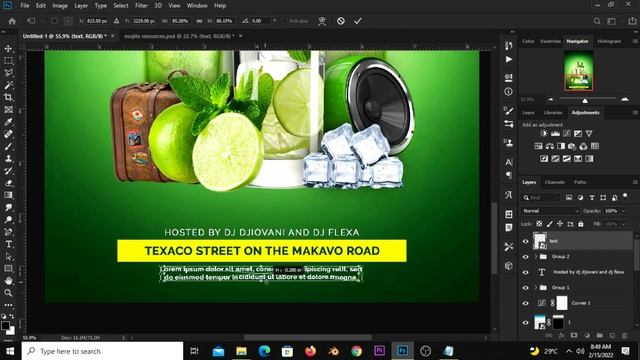Add Levels adjustment icon
The width and height of the screenshot is (640, 360).
[x=555, y=133]
